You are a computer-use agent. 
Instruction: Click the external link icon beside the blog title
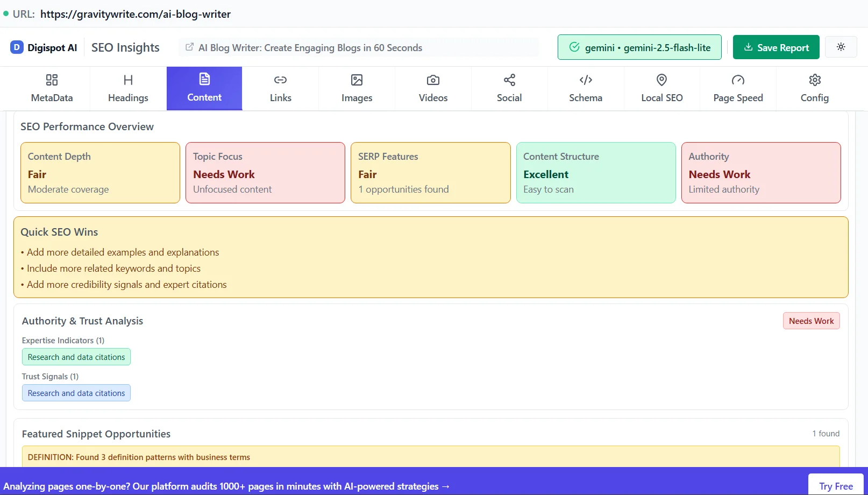click(x=189, y=47)
